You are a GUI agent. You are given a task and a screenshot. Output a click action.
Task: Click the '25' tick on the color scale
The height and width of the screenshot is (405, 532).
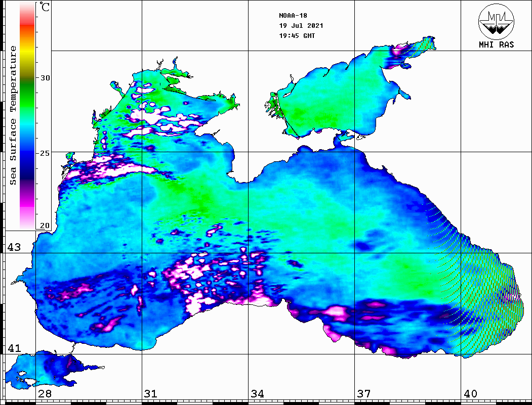pos(45,153)
